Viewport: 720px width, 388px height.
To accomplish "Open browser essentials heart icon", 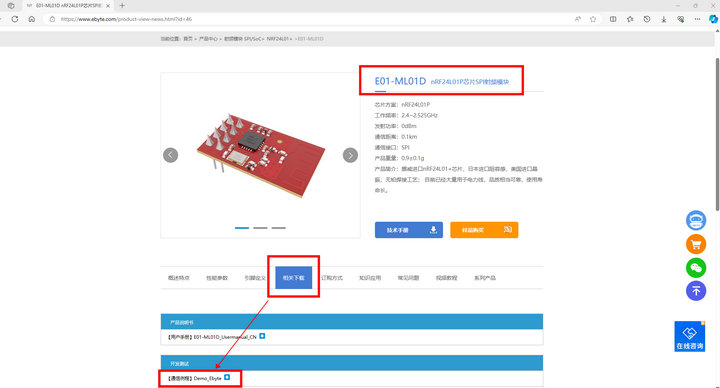I will pos(681,19).
